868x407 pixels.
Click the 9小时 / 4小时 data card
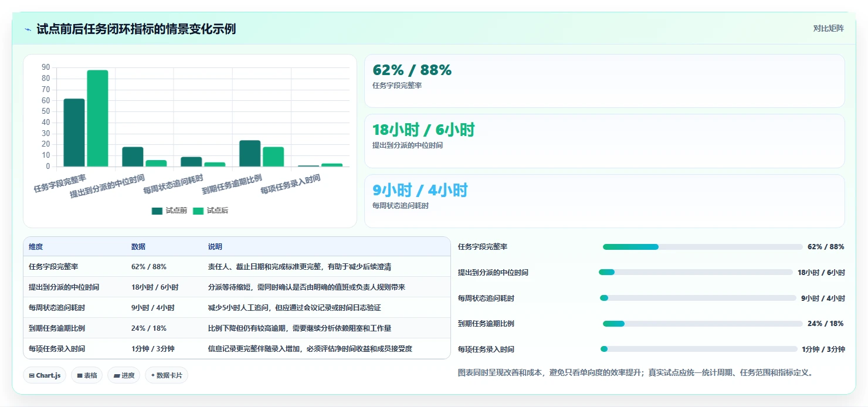coord(605,201)
